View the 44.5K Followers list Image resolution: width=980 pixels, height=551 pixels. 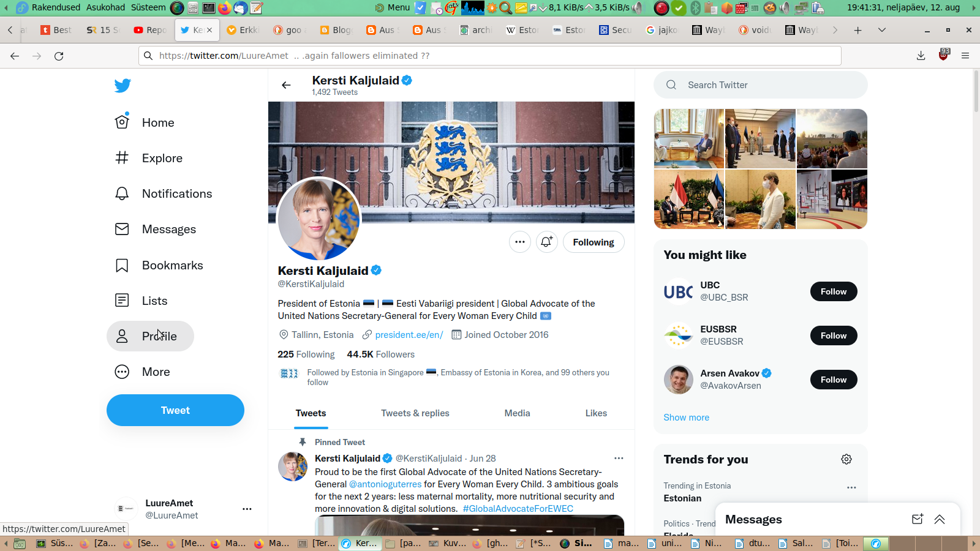381,354
